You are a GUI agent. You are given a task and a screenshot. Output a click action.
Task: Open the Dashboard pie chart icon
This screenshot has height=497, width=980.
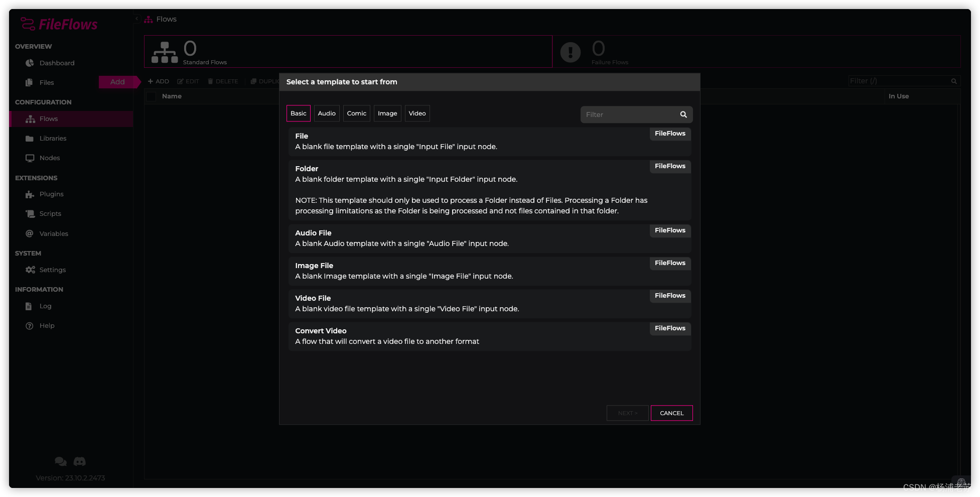point(30,63)
